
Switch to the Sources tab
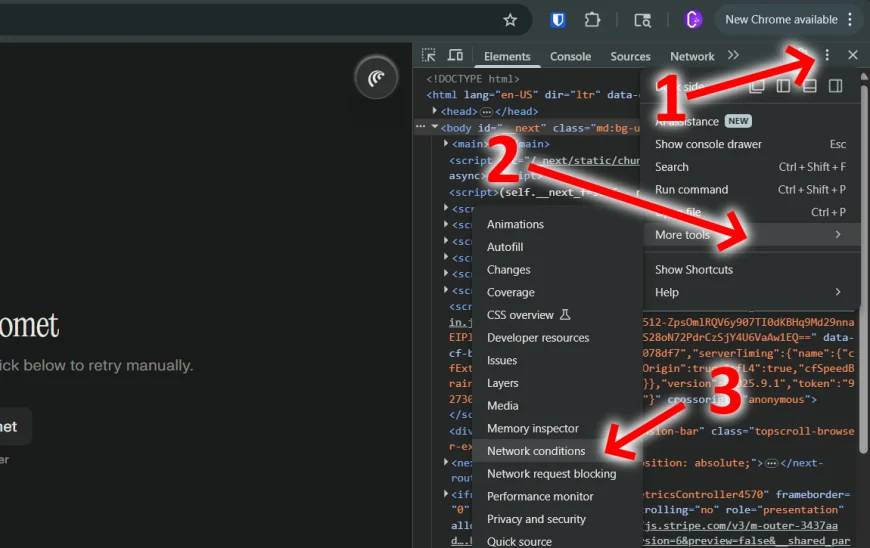(x=630, y=57)
